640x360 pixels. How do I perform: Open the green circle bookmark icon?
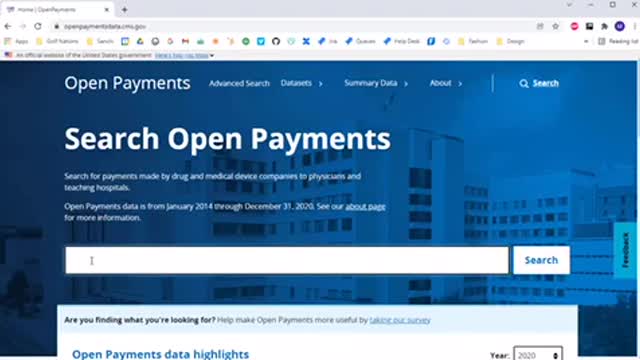(x=246, y=41)
